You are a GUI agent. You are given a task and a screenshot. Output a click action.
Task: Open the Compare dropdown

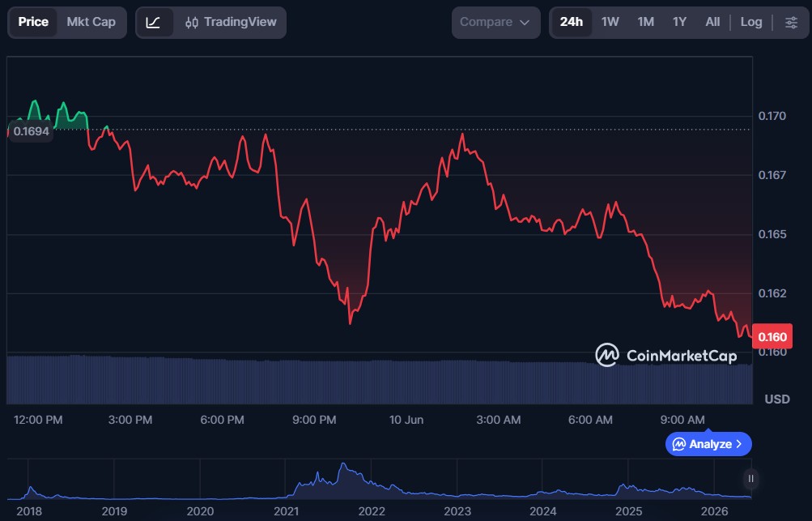(x=495, y=23)
